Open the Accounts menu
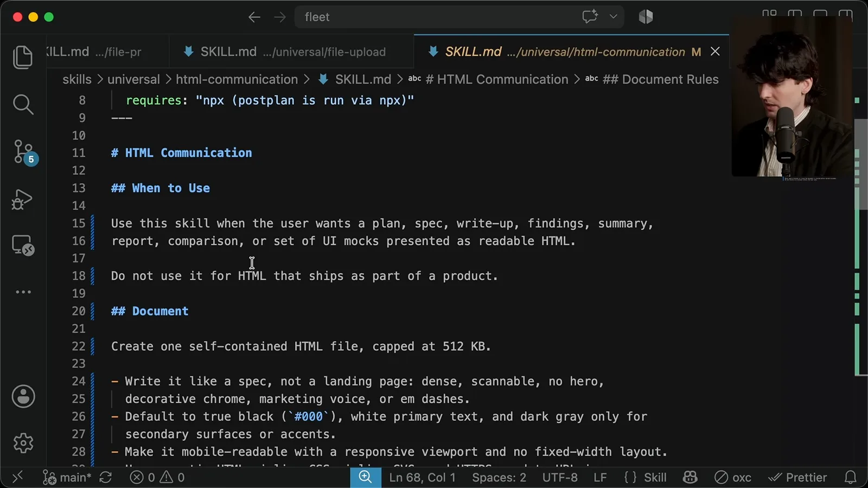 [x=23, y=396]
